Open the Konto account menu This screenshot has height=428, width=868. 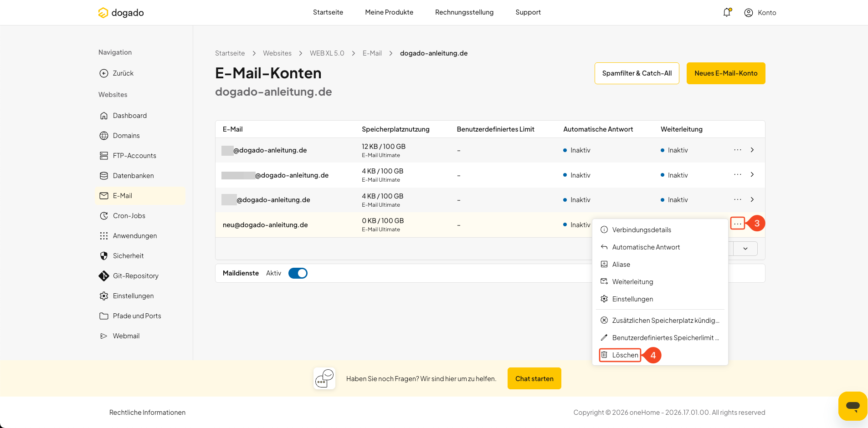pyautogui.click(x=760, y=13)
